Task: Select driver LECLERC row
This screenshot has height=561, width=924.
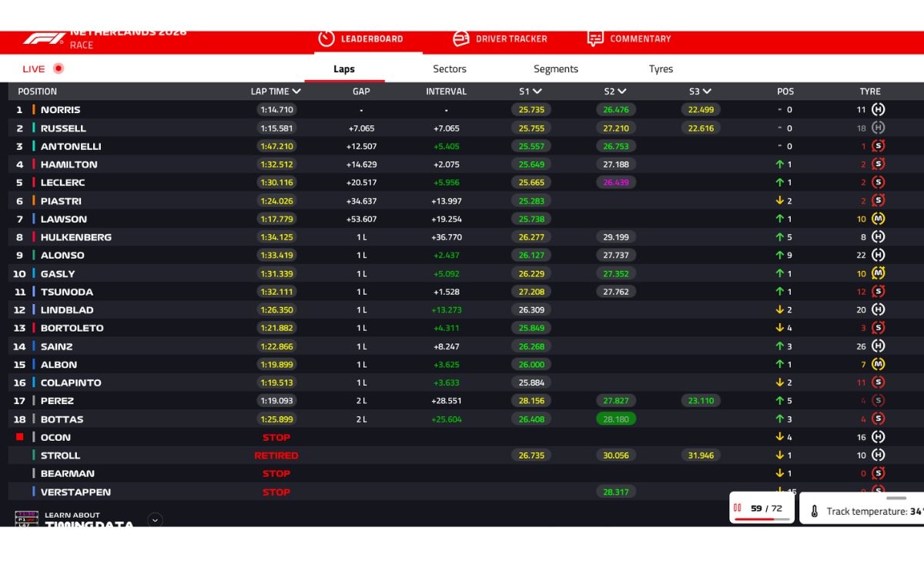Action: point(466,182)
